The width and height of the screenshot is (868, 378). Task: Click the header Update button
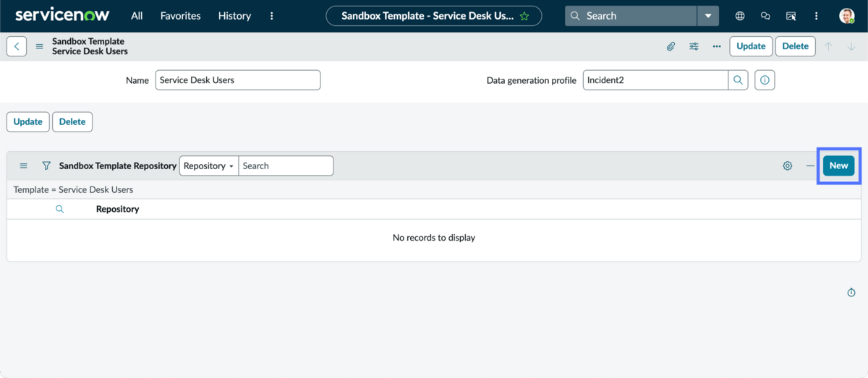click(751, 46)
